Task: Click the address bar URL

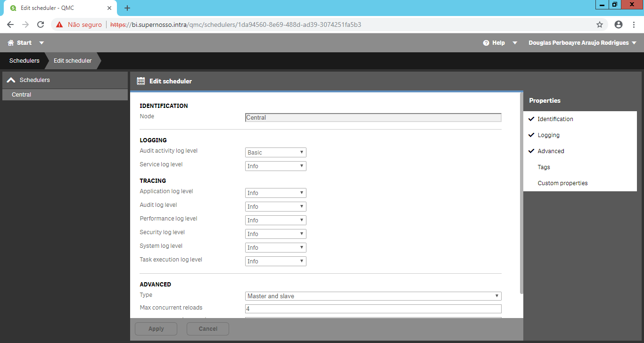Action: point(236,24)
